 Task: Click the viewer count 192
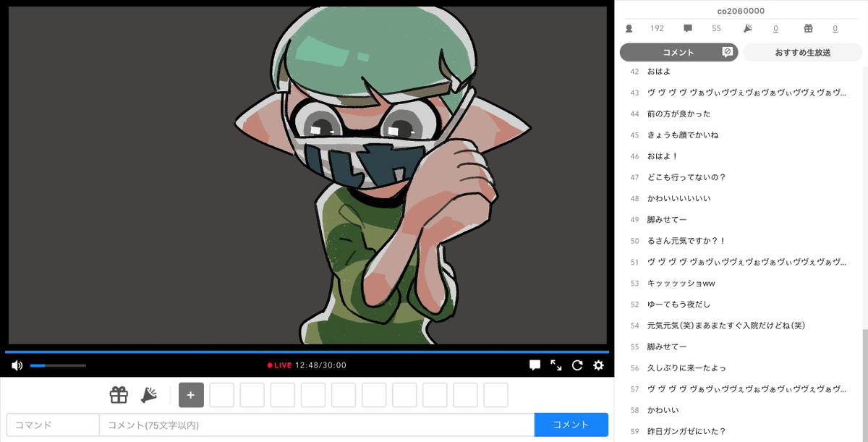click(657, 28)
